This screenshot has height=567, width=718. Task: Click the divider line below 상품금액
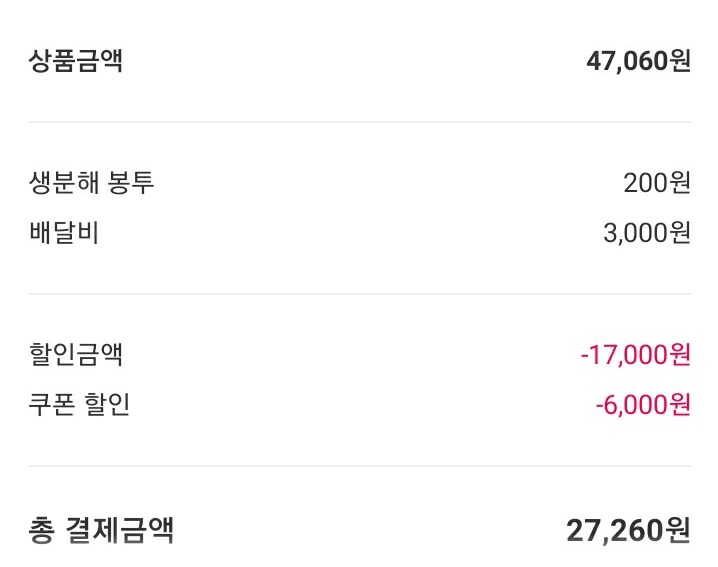(x=359, y=122)
